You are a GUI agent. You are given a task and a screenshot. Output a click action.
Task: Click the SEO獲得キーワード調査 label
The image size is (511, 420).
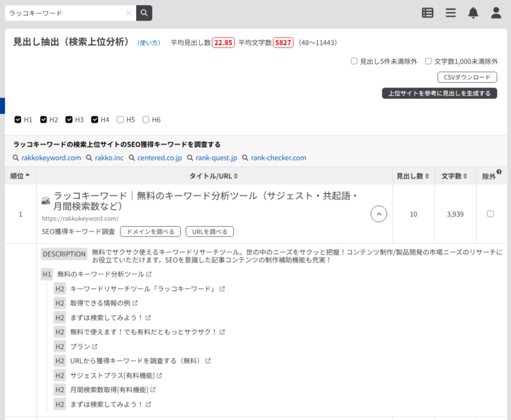click(78, 231)
